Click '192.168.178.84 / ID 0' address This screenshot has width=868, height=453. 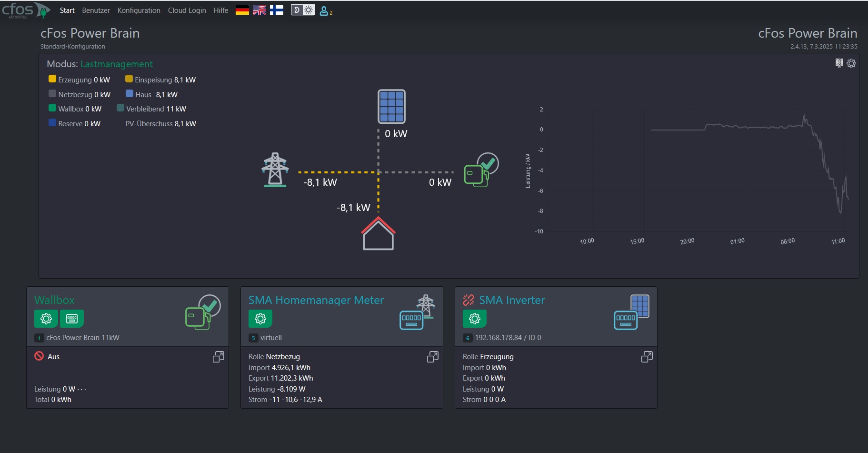pyautogui.click(x=508, y=338)
